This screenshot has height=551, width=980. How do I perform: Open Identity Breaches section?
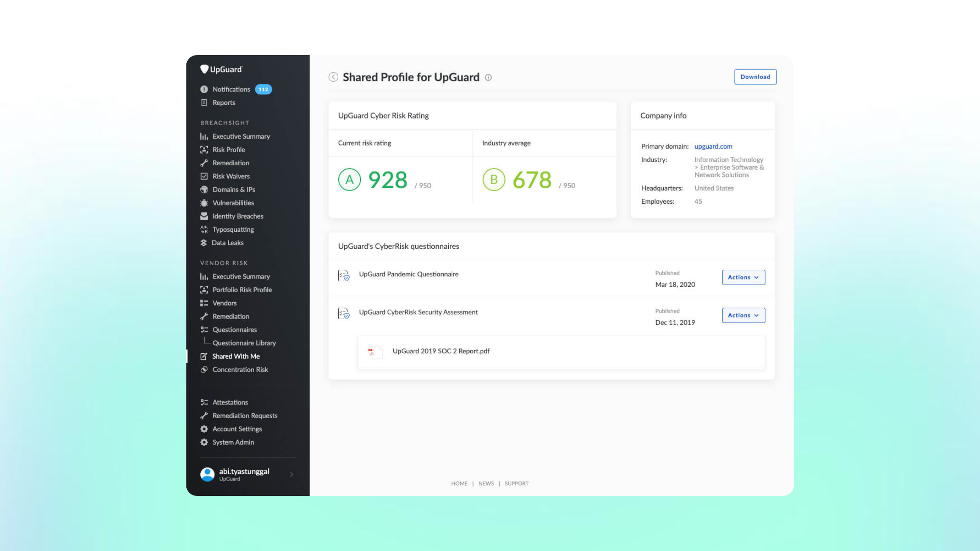coord(238,216)
